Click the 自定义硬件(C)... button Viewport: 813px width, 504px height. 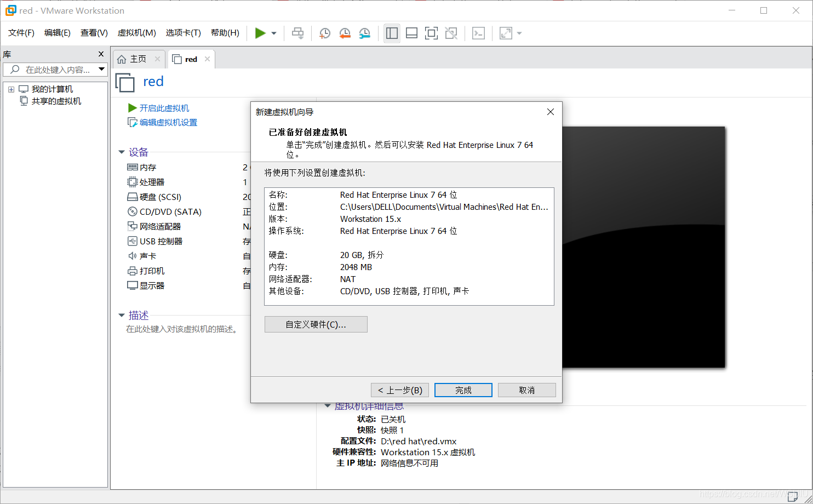pos(316,324)
